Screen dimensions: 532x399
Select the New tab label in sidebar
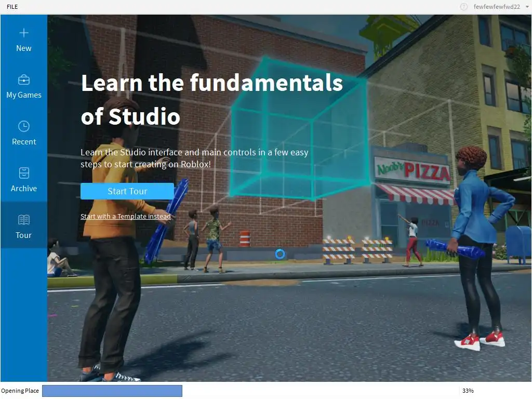tap(24, 48)
